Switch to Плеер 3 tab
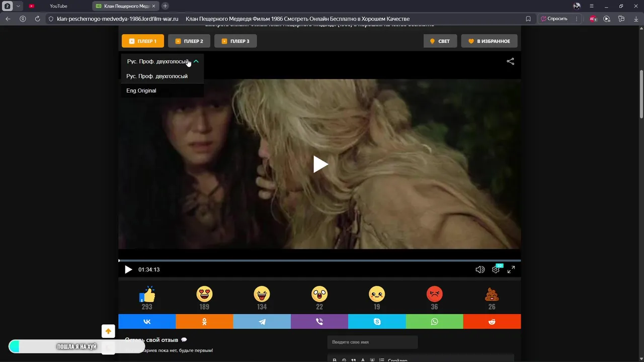The height and width of the screenshot is (362, 644). coord(235,41)
